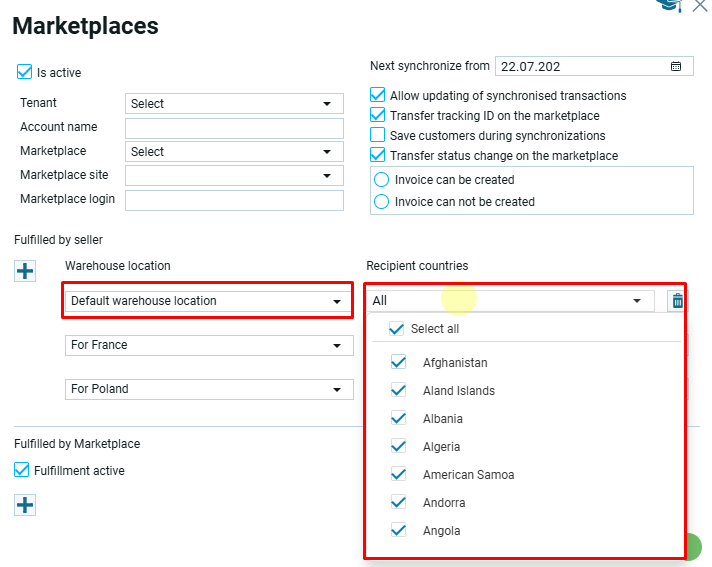712x567 pixels.
Task: Open the For France warehouse dropdown
Action: pyautogui.click(x=207, y=345)
